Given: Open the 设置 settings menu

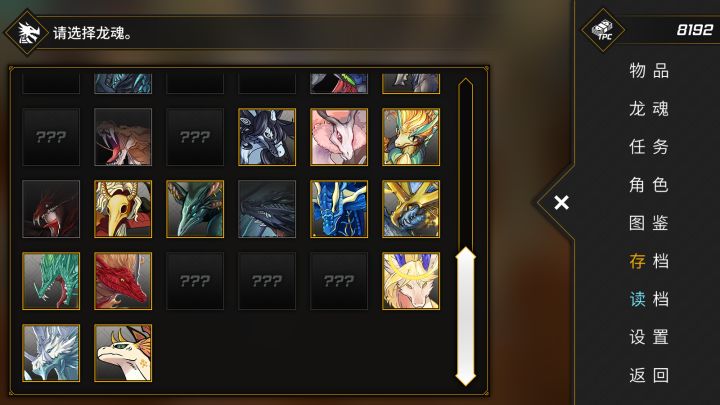Looking at the screenshot, I should pyautogui.click(x=649, y=337).
